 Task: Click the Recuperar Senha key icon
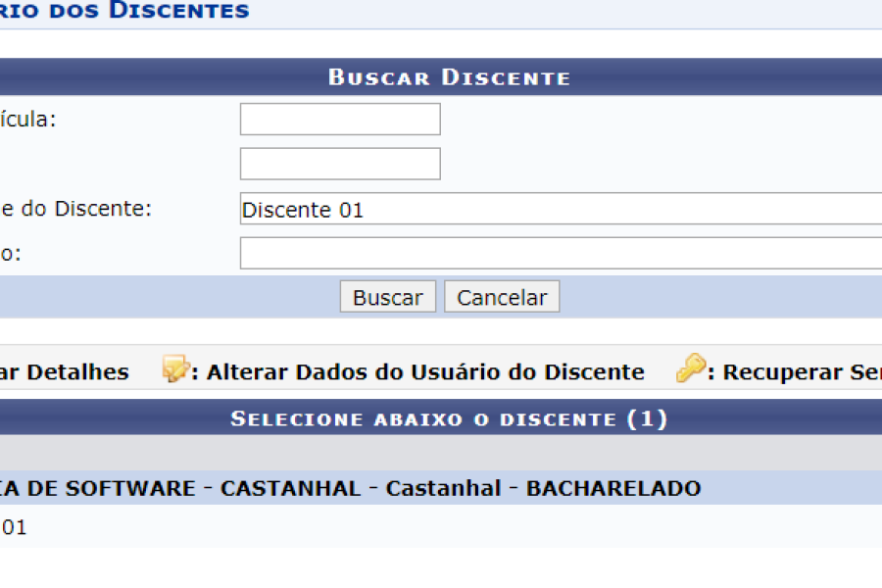coord(690,369)
